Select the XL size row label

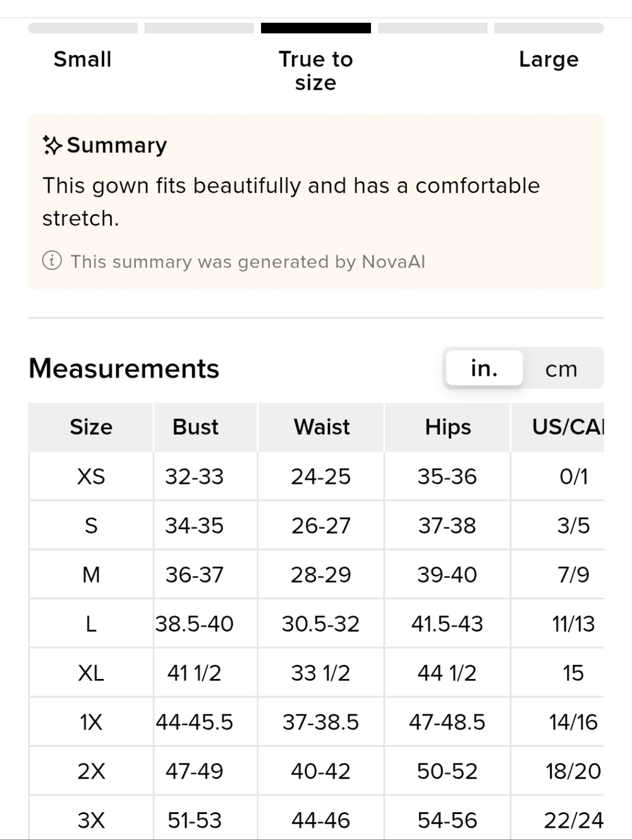coord(91,673)
